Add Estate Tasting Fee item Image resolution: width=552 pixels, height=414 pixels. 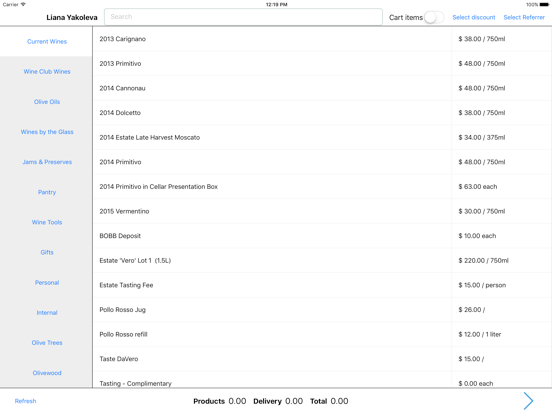(322, 285)
